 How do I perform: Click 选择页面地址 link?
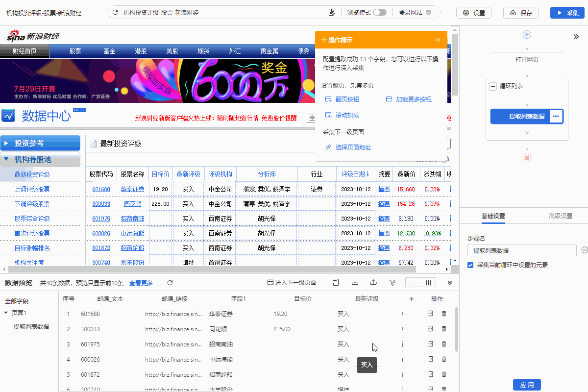(348, 147)
